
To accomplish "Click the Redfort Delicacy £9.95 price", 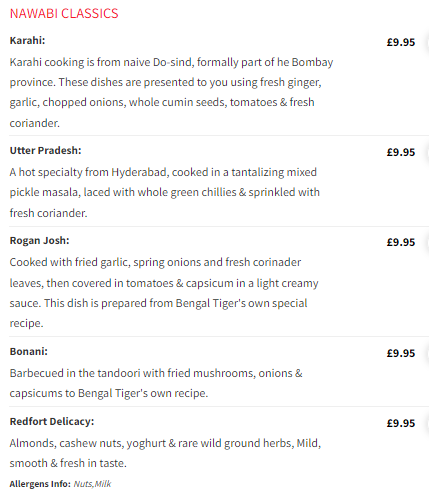I will click(x=401, y=423).
